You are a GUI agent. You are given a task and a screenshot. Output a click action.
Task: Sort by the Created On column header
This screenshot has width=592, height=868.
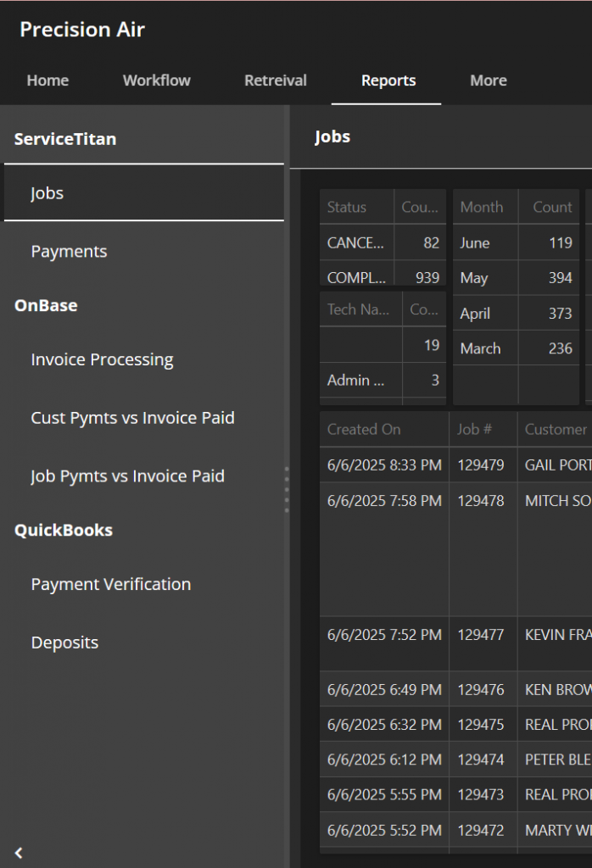click(x=383, y=429)
